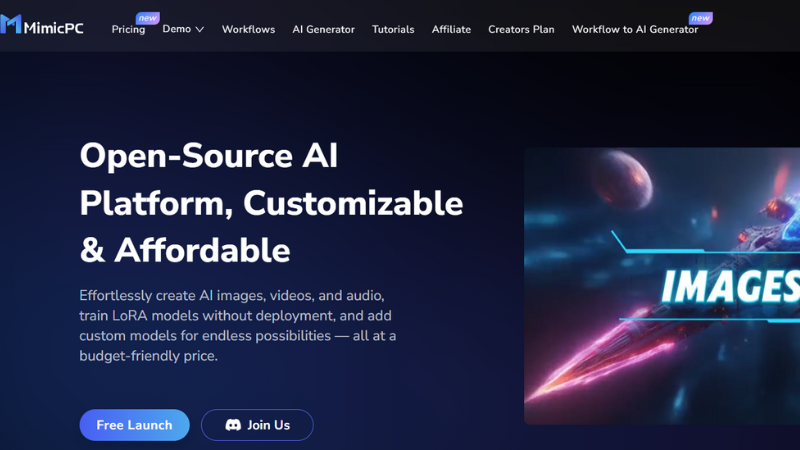Click the IMAGES spaceship preview video
The width and height of the screenshot is (800, 450).
tap(662, 286)
